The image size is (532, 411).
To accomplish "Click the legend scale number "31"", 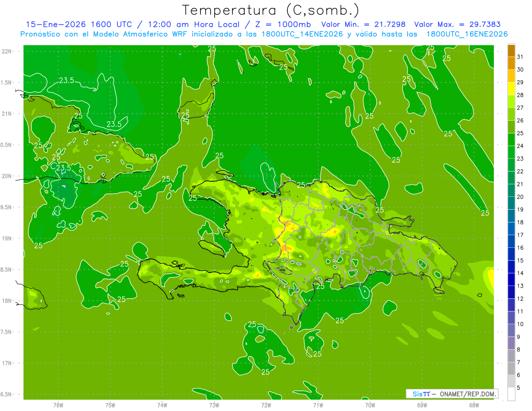I will [x=520, y=57].
